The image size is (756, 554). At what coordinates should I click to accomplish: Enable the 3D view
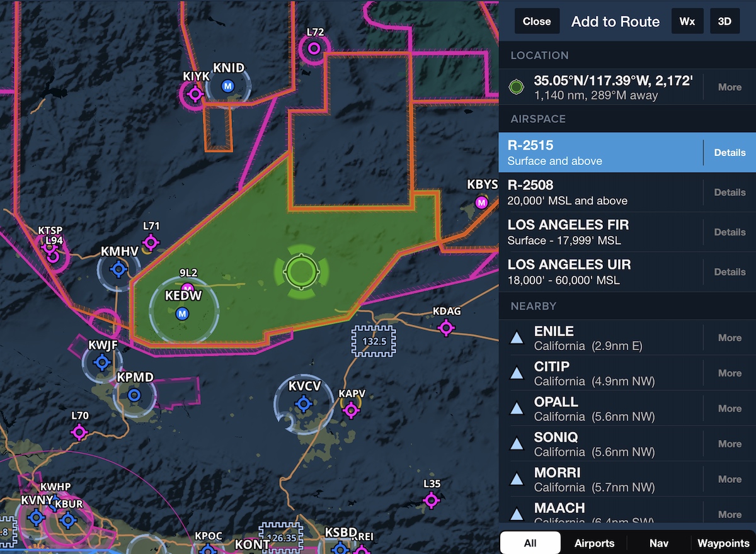[724, 21]
